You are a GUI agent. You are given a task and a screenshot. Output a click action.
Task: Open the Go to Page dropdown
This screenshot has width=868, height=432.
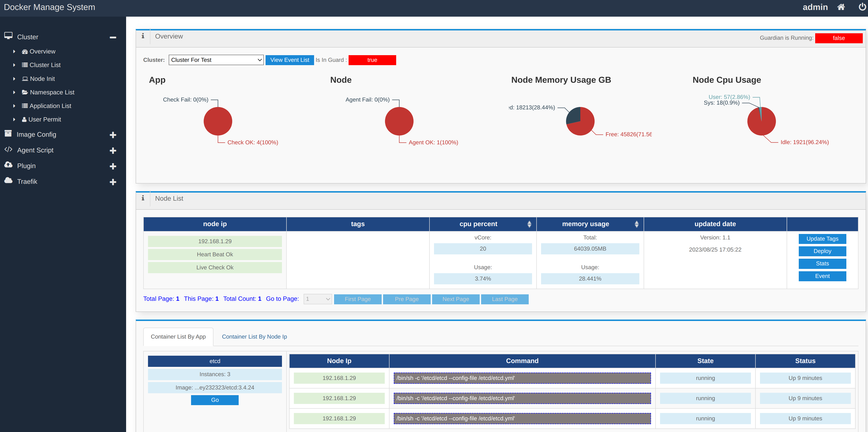(x=318, y=299)
